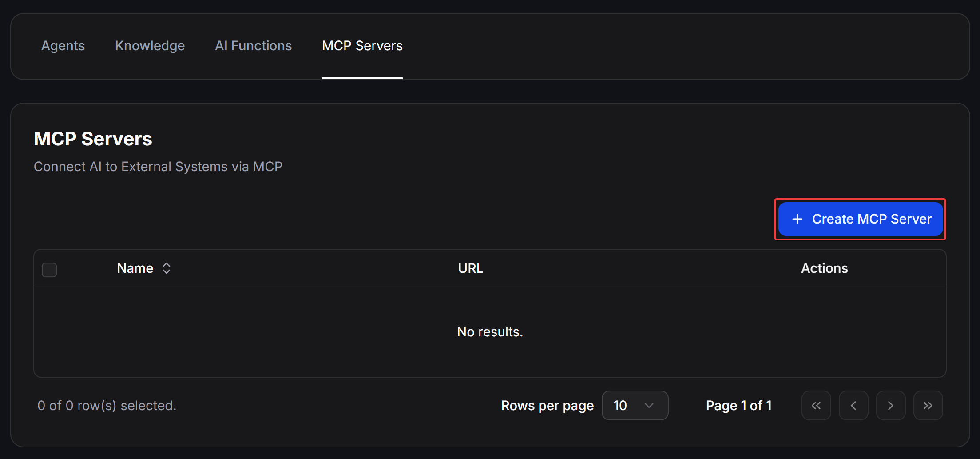The image size is (980, 459).
Task: Click the URL column header
Action: (x=471, y=268)
